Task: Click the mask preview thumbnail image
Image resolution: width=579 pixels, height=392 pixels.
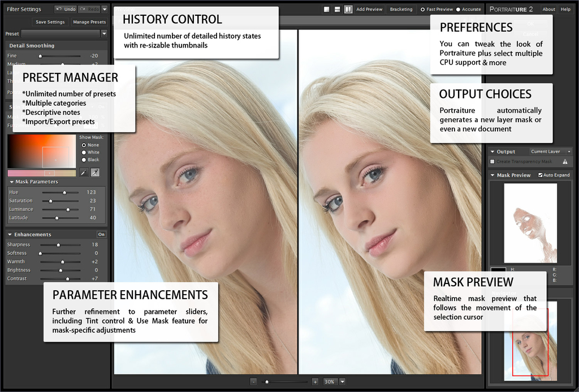Action: pyautogui.click(x=530, y=223)
